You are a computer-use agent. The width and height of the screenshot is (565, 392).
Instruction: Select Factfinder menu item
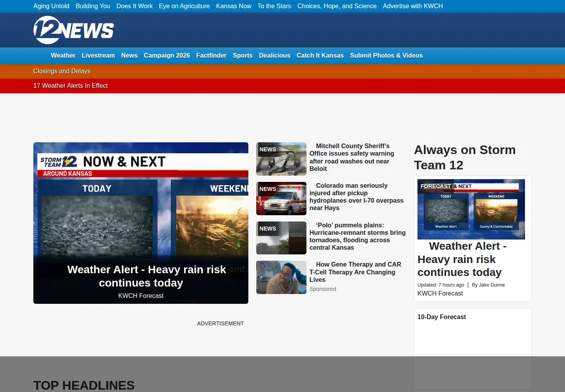point(211,56)
